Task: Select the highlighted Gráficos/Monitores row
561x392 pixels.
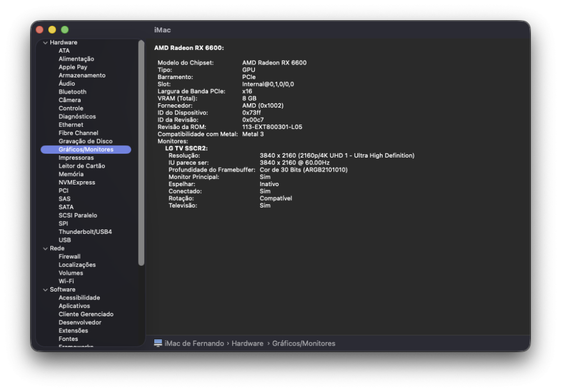Action: 86,150
